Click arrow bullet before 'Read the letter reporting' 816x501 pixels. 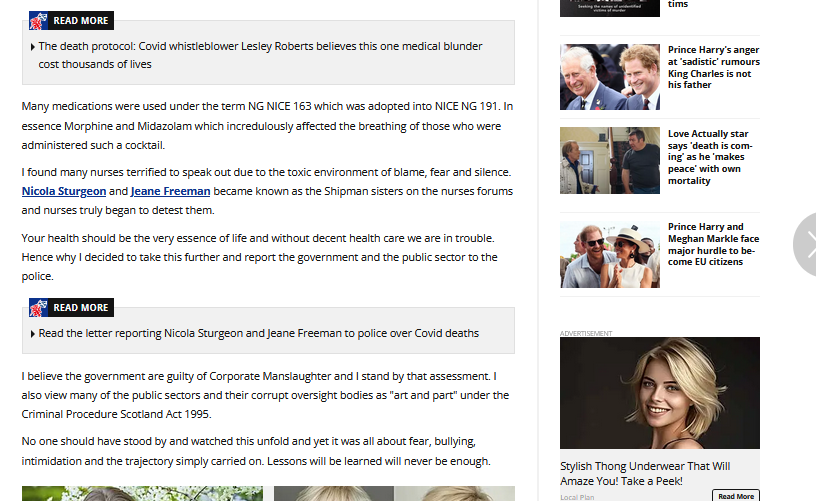tap(33, 334)
